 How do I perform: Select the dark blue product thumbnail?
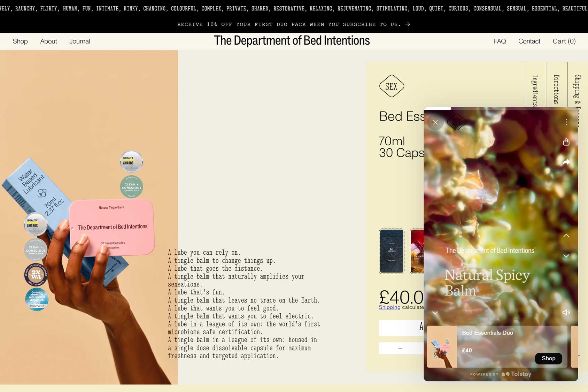click(x=392, y=251)
